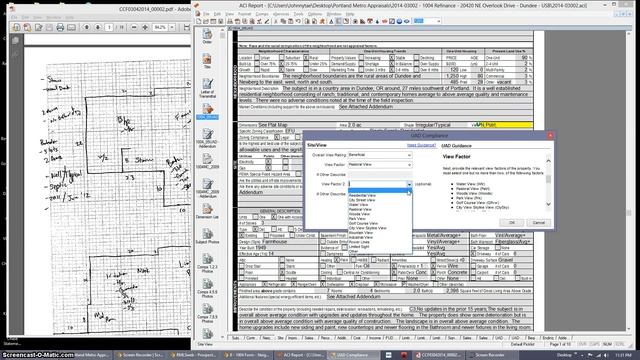Toggle Over Supply checkbox
Screen dimensions: 640x360
[x=416, y=64]
